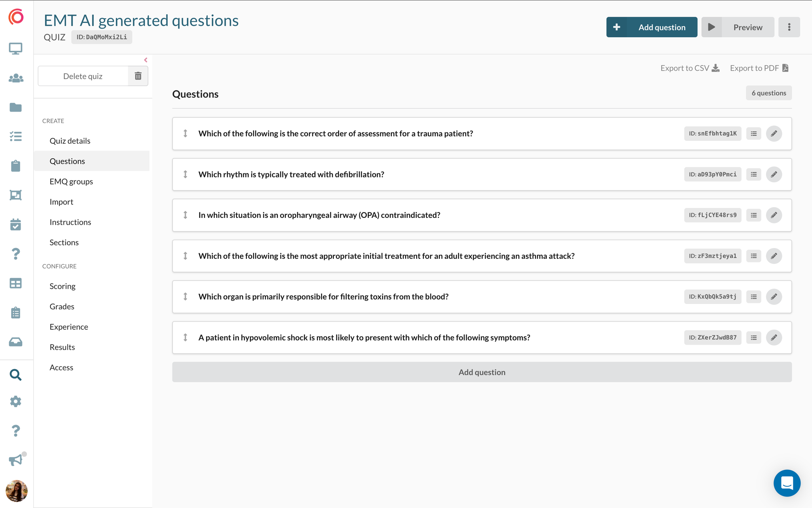Open answer options list for defibrillation question
The width and height of the screenshot is (812, 508).
(753, 174)
